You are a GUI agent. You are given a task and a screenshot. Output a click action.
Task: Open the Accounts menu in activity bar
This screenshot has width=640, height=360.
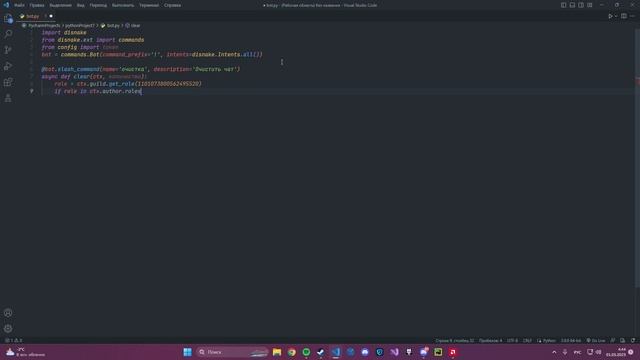pyautogui.click(x=8, y=313)
